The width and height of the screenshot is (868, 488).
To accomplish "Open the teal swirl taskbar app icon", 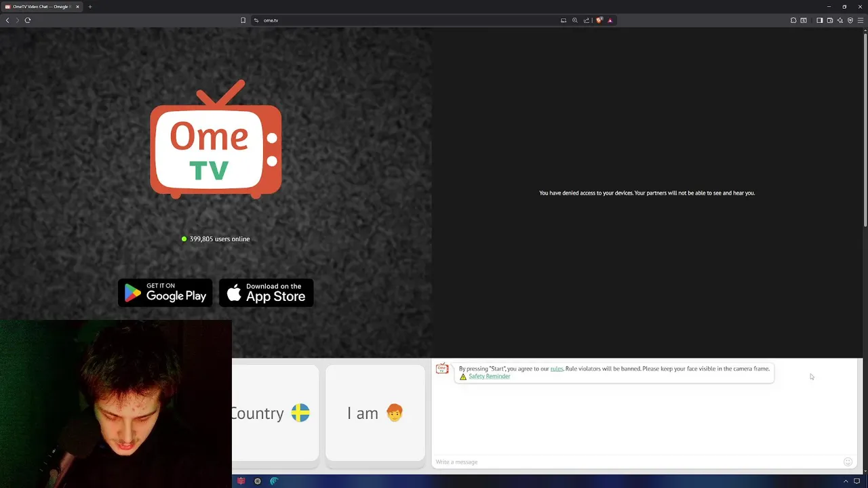I will point(274,481).
